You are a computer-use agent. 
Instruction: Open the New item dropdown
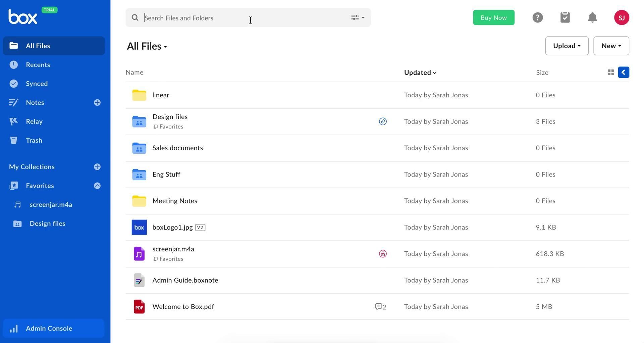(611, 46)
